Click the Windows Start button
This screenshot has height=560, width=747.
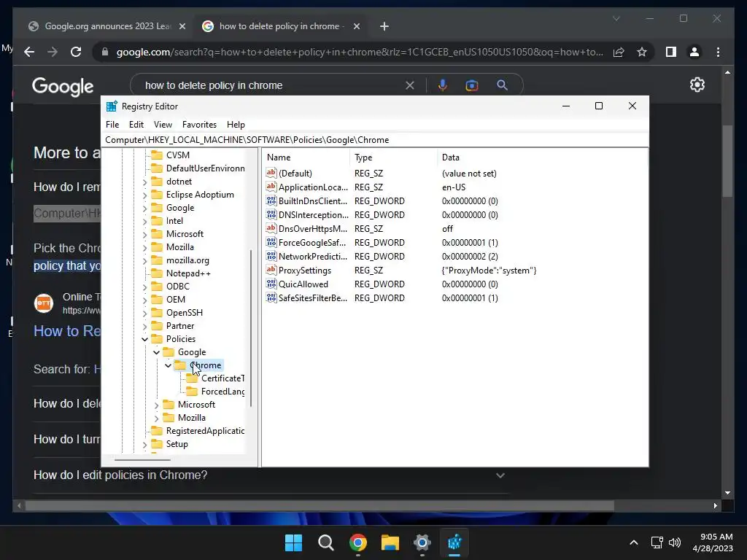pyautogui.click(x=293, y=542)
